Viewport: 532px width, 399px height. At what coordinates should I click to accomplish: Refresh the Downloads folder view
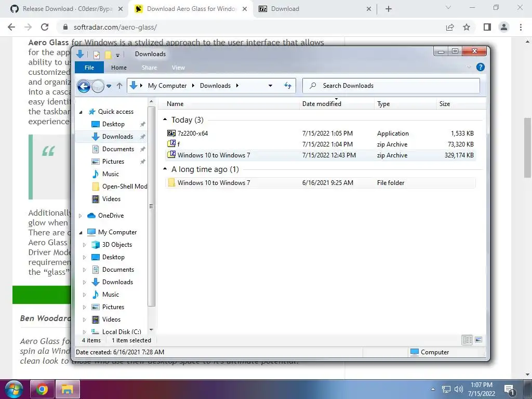288,86
